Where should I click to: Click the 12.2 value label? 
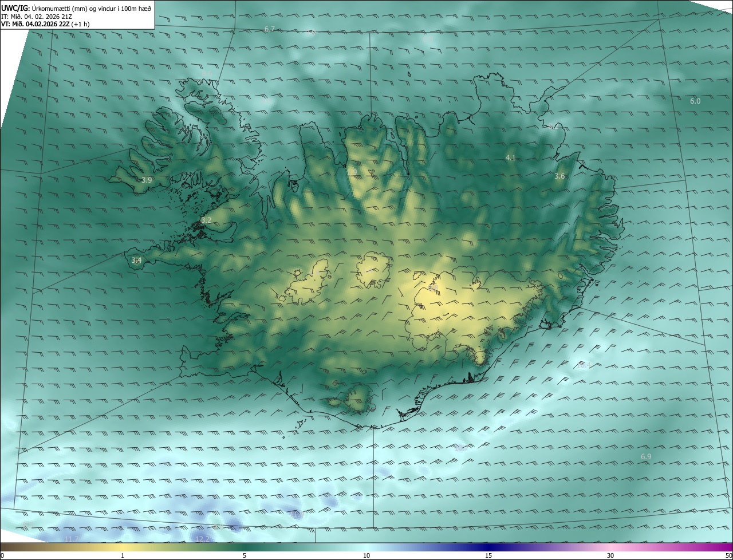(x=203, y=539)
